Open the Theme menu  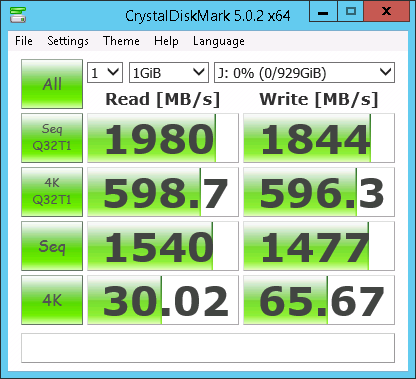(121, 41)
